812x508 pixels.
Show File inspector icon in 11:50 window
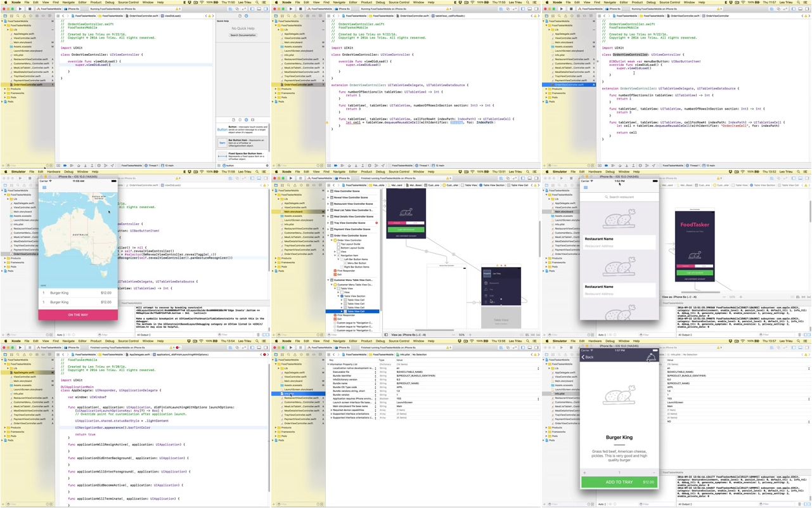tap(240, 16)
